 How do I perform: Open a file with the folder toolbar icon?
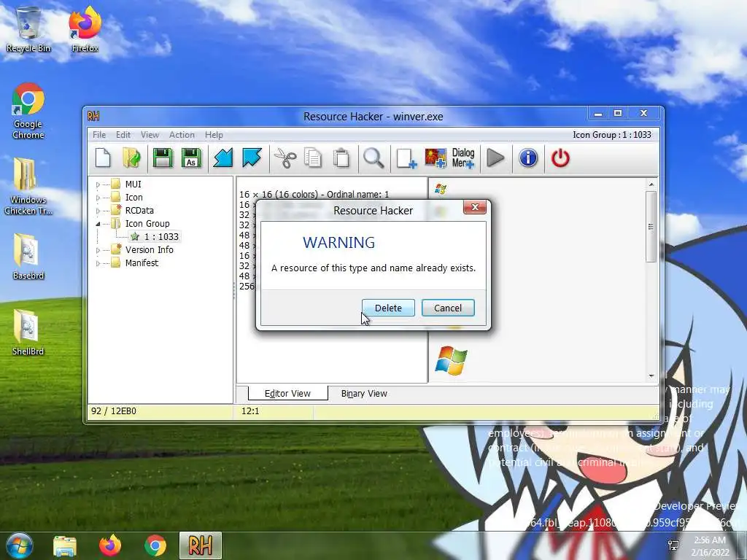[x=131, y=158]
